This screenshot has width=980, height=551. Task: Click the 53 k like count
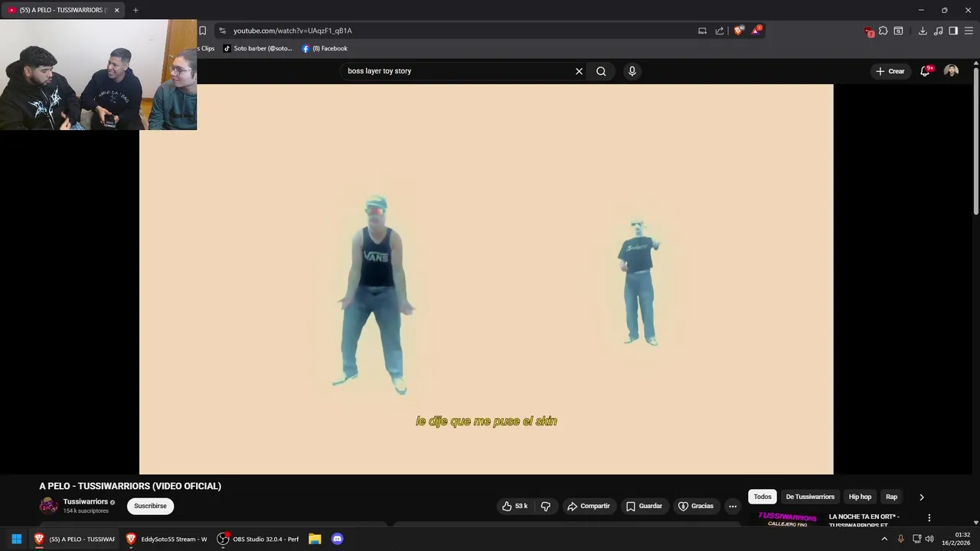(x=521, y=506)
